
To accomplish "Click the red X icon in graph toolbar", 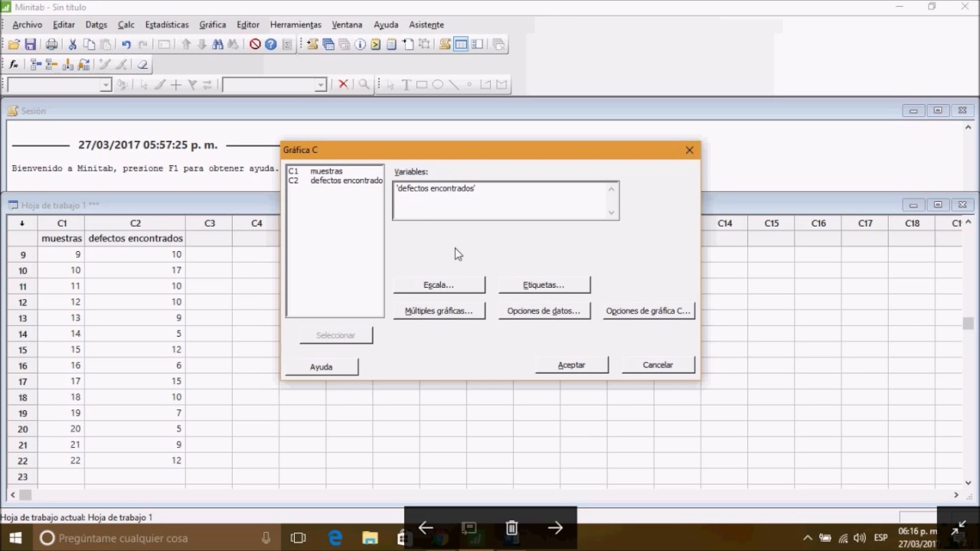I will click(344, 84).
